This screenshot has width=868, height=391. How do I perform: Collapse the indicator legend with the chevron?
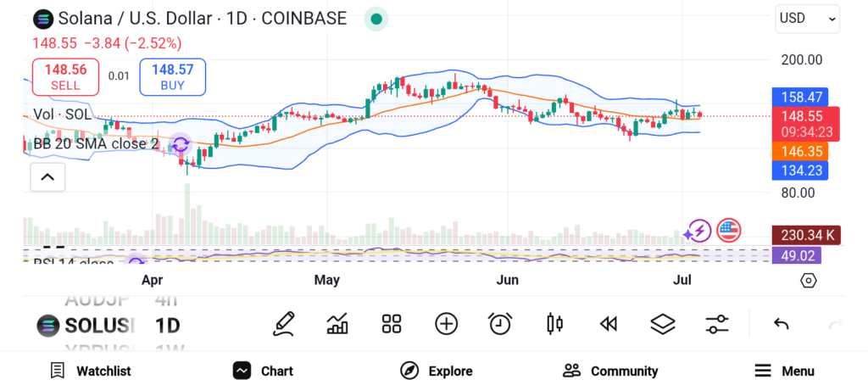pyautogui.click(x=47, y=176)
